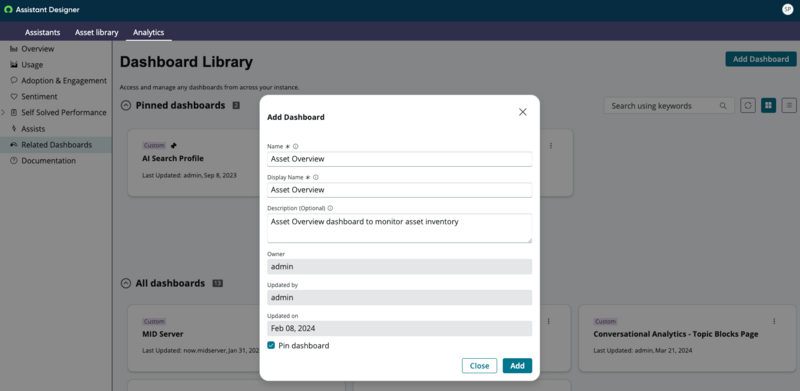Open the Assistants tab
The width and height of the screenshot is (800, 391).
(x=42, y=32)
